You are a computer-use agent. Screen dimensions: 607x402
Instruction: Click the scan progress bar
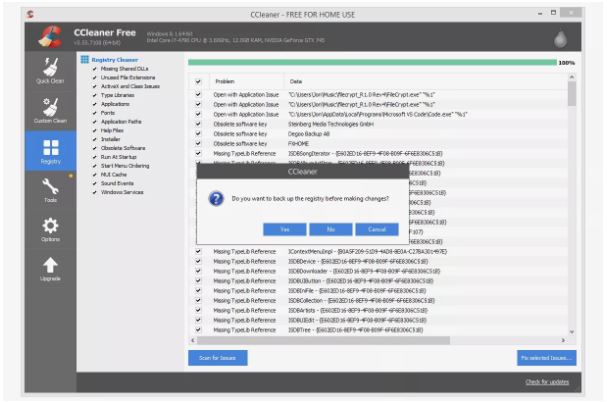[x=372, y=62]
